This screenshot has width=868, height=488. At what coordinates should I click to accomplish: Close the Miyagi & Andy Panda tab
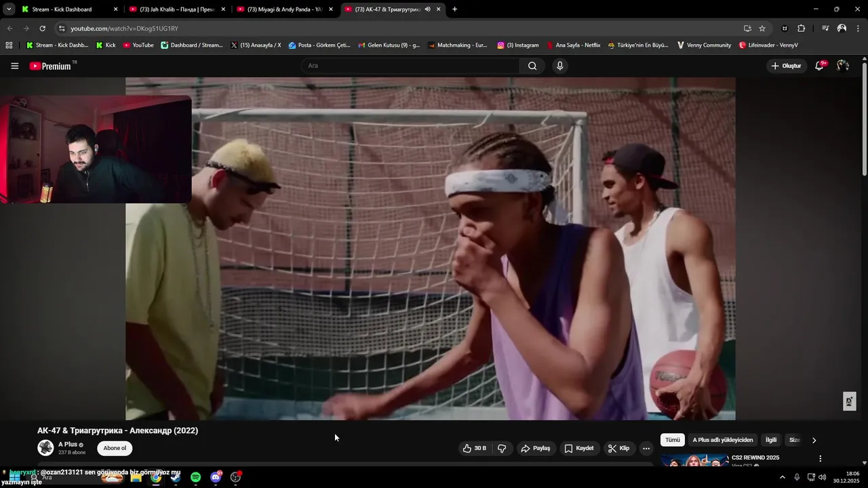click(x=331, y=9)
